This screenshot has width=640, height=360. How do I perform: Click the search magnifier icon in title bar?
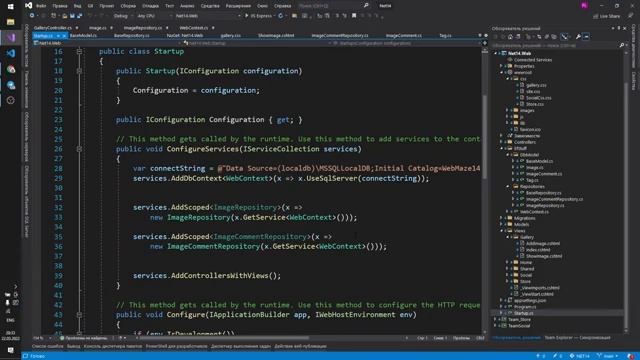click(x=366, y=5)
